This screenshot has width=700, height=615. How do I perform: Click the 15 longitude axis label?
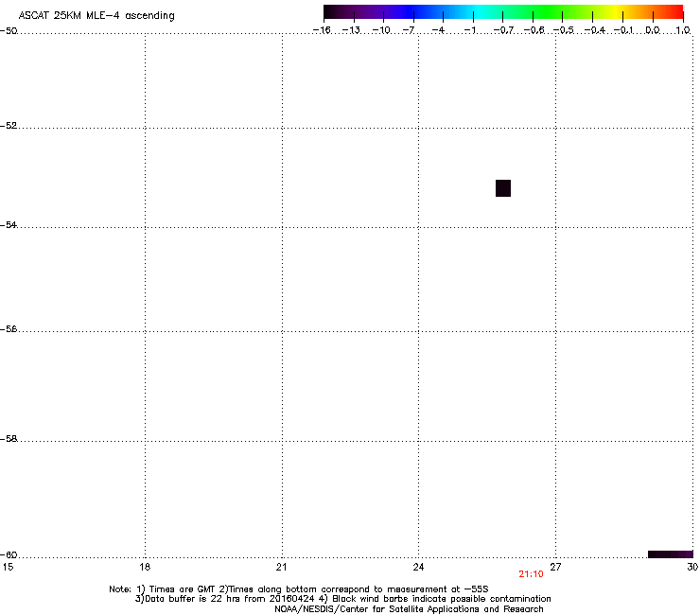pos(8,567)
